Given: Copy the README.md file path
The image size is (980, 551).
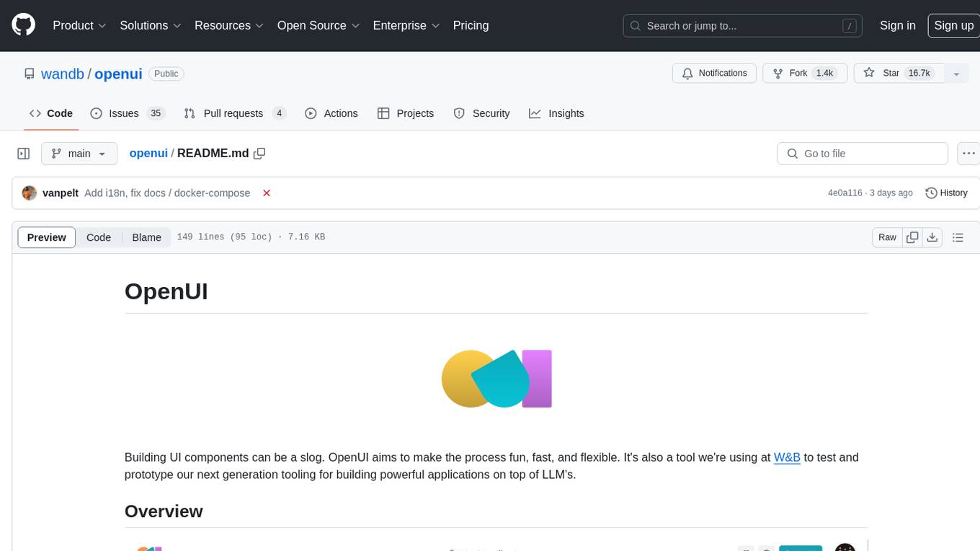Looking at the screenshot, I should (x=259, y=153).
